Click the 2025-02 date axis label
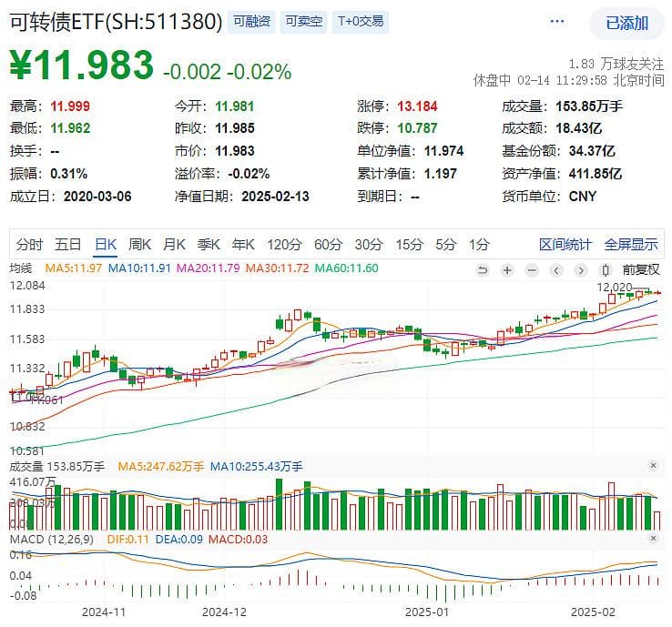The image size is (672, 627). 593,612
